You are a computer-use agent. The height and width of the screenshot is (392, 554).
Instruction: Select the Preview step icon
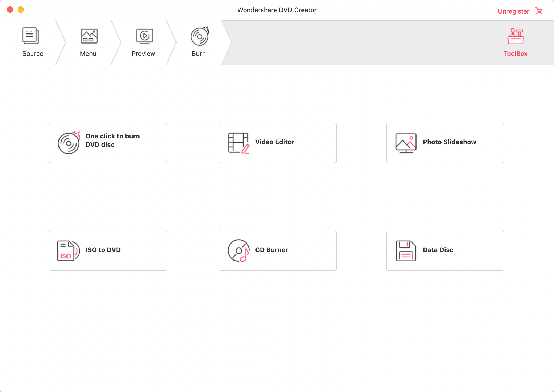(x=144, y=36)
